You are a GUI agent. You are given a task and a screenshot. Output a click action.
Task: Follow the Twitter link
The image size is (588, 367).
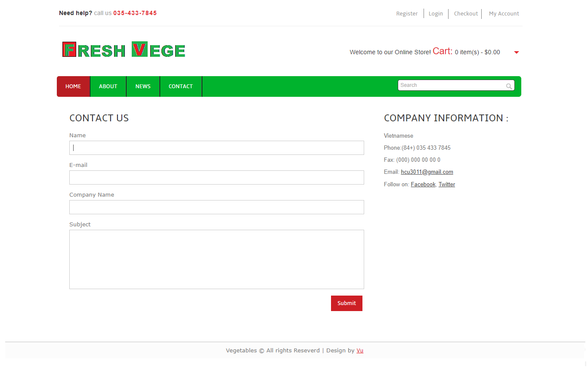tap(447, 185)
